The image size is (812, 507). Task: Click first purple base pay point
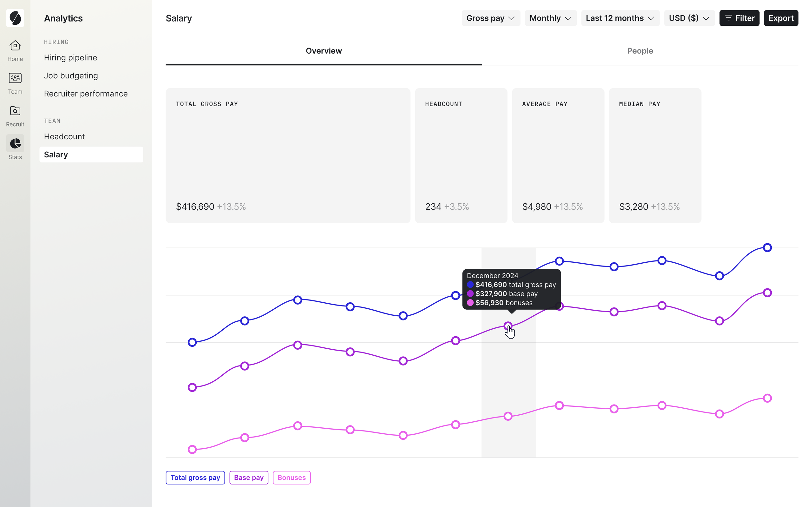pos(192,388)
